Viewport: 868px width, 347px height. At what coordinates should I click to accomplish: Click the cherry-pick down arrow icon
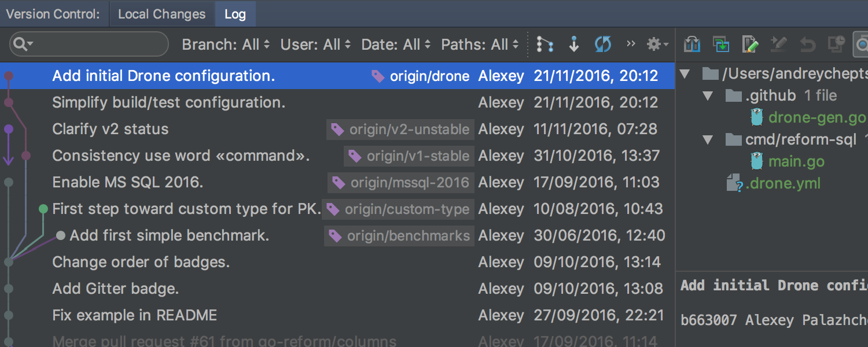tap(573, 45)
